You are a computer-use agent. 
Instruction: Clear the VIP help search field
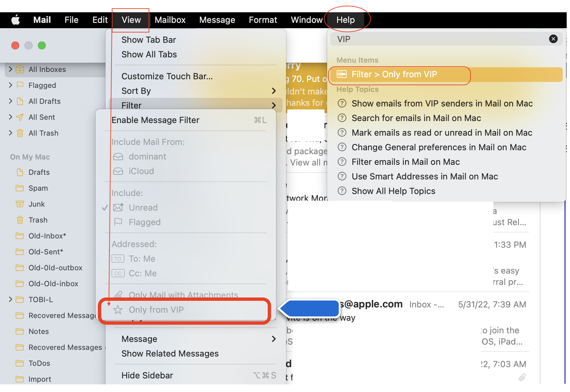[x=553, y=39]
